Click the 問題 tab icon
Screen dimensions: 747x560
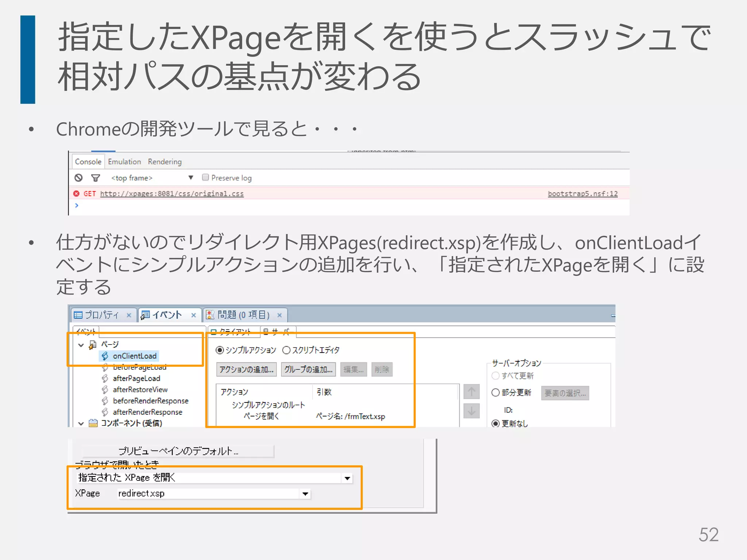(x=210, y=315)
